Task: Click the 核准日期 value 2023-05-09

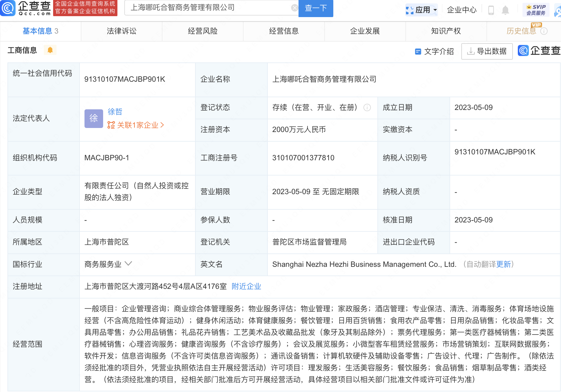Action: tap(474, 220)
